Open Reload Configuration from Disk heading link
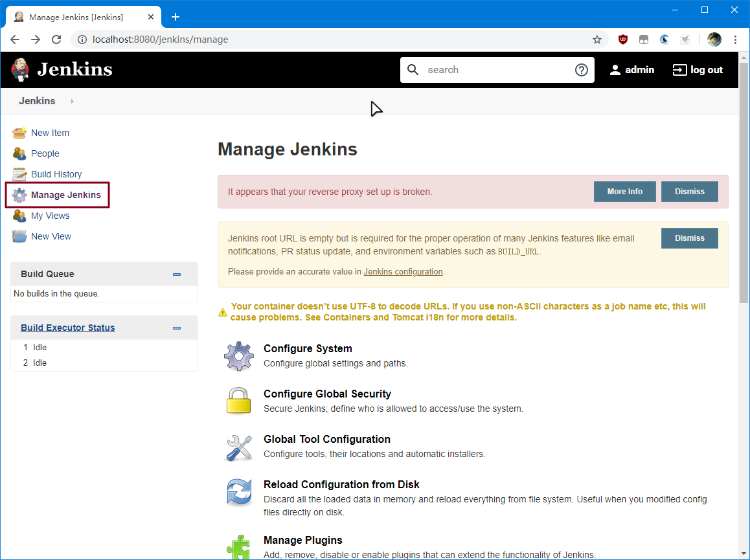Viewport: 750px width, 560px height. pos(341,484)
